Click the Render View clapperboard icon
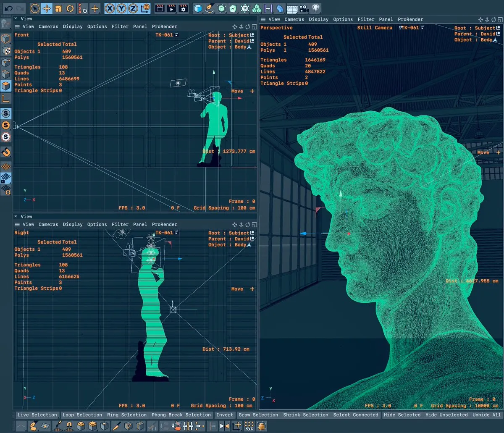Viewport: 504px width, 433px height. tap(160, 8)
